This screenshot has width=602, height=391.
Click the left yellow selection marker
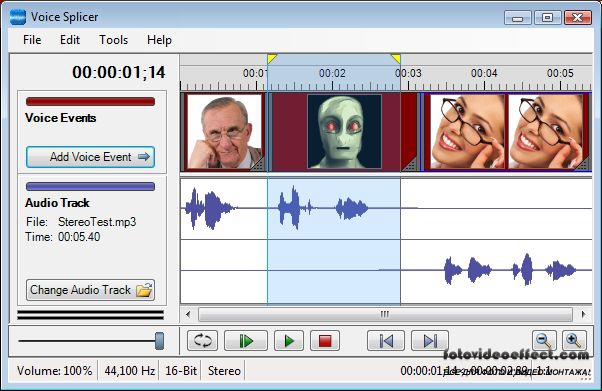coord(272,59)
